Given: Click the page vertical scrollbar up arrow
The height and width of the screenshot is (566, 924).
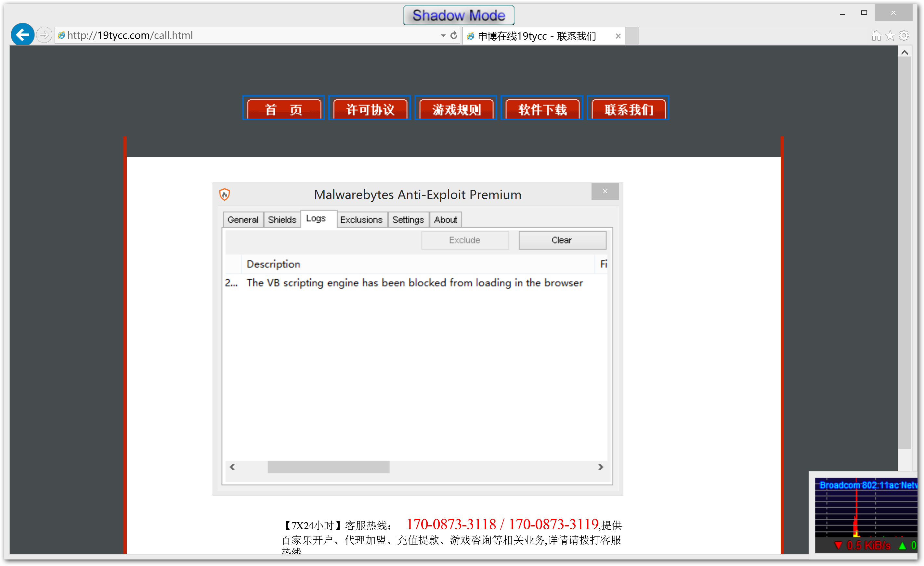Looking at the screenshot, I should pos(904,52).
